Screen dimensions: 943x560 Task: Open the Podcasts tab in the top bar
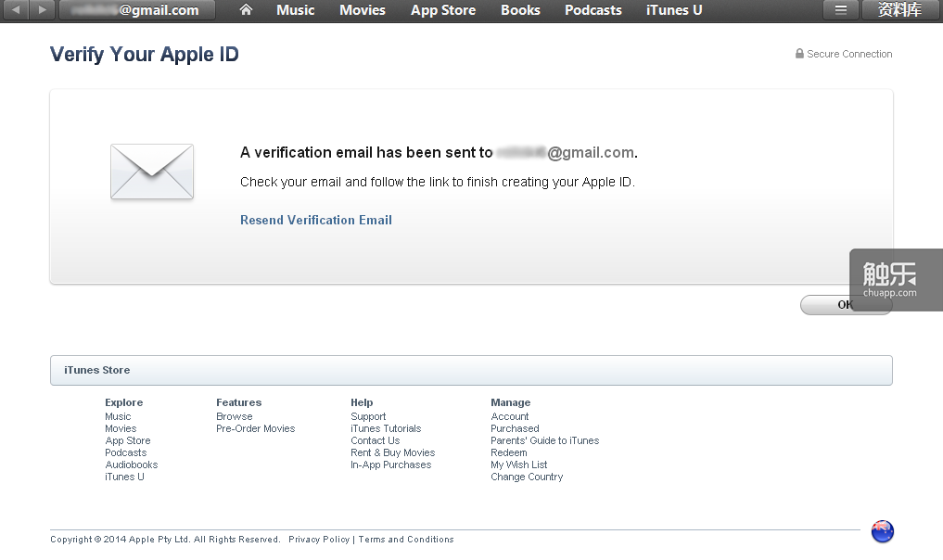pos(593,10)
